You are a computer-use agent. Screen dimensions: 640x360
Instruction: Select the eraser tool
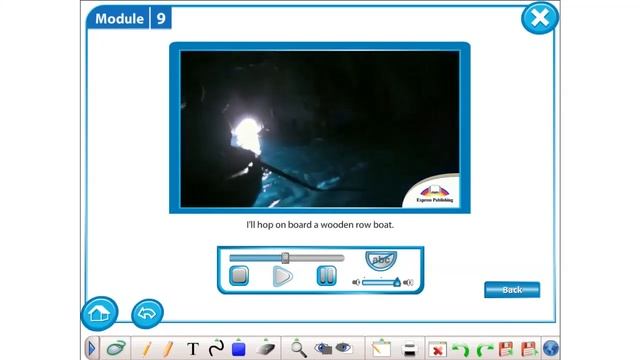pos(266,348)
